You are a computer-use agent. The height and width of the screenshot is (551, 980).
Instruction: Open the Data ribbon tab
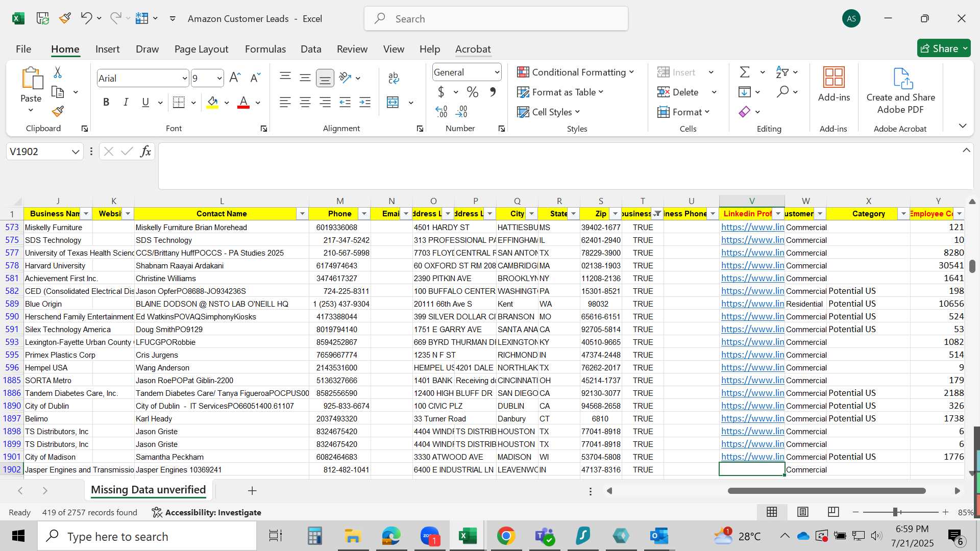pyautogui.click(x=311, y=49)
